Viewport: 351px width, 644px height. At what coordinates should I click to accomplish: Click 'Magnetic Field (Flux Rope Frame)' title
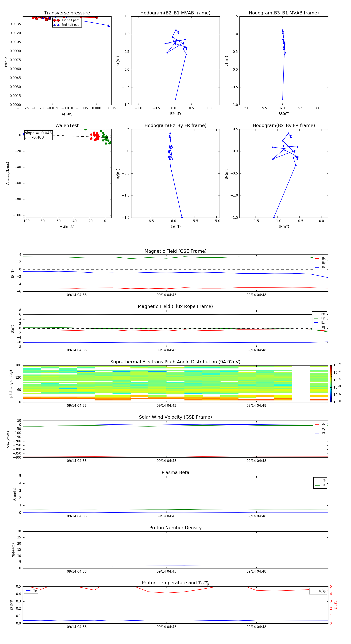[175, 307]
